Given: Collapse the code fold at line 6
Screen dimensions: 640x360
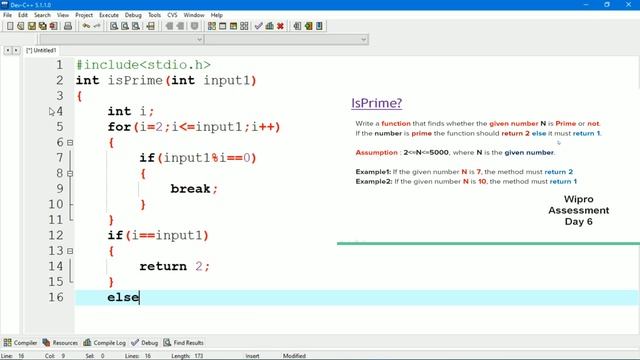Looking at the screenshot, I should pyautogui.click(x=70, y=143).
